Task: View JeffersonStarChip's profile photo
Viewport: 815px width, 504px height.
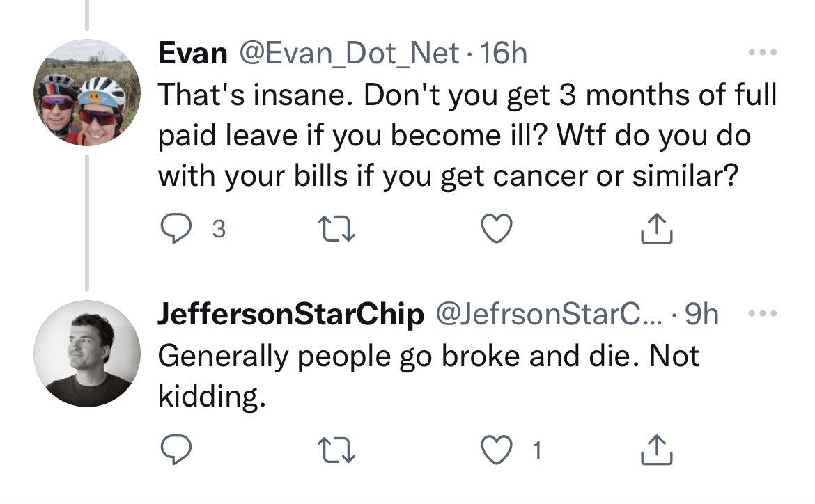Action: point(88,355)
